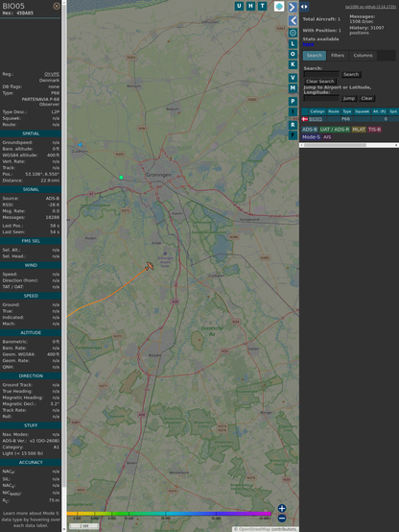
Task: Expand sidebar with right chevron arrow
Action: (293, 7)
